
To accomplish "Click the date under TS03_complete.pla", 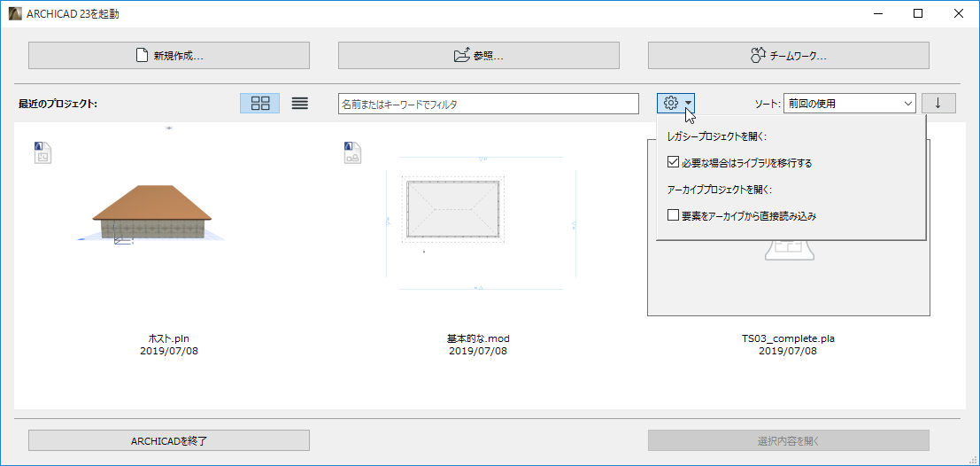I will [788, 351].
